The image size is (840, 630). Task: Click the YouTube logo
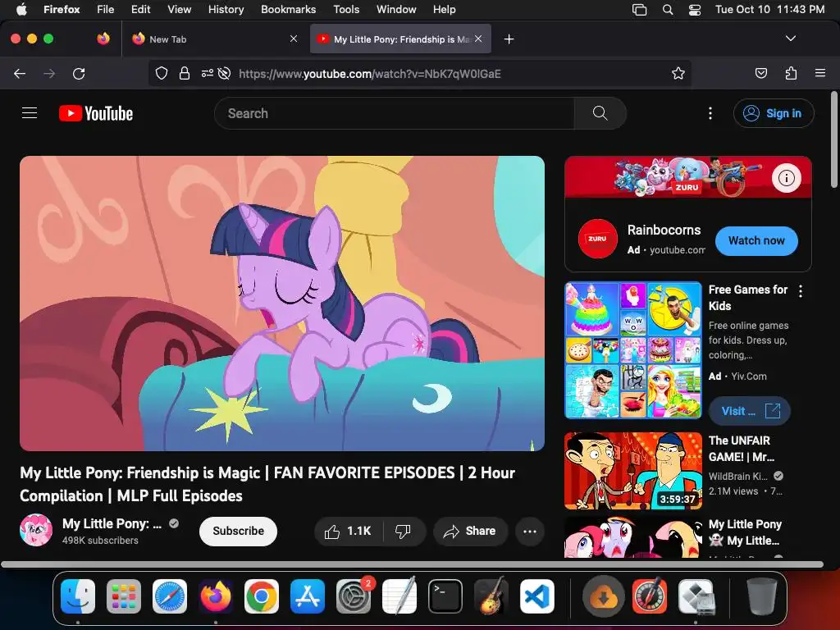[x=96, y=113]
